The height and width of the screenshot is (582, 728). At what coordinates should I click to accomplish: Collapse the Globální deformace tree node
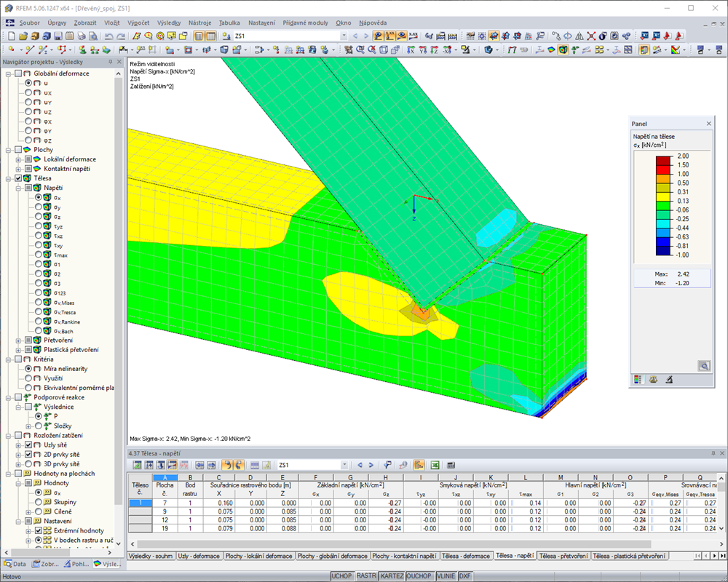point(8,73)
